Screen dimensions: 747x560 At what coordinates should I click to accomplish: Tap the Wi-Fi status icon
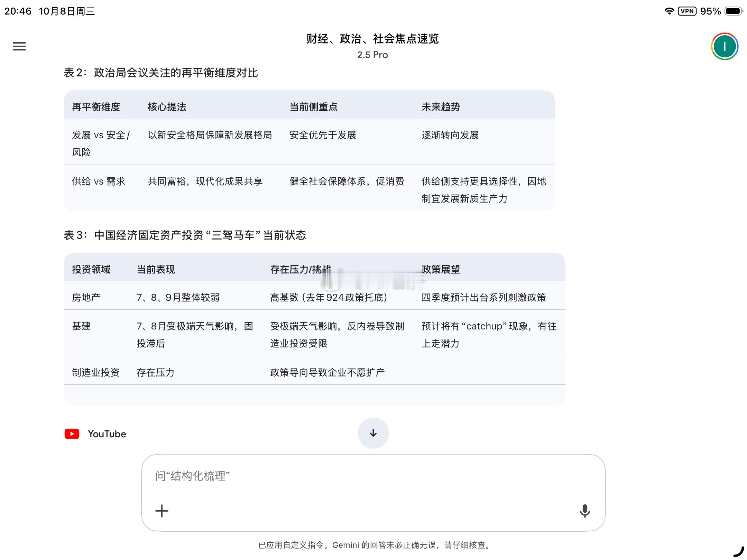pos(669,11)
